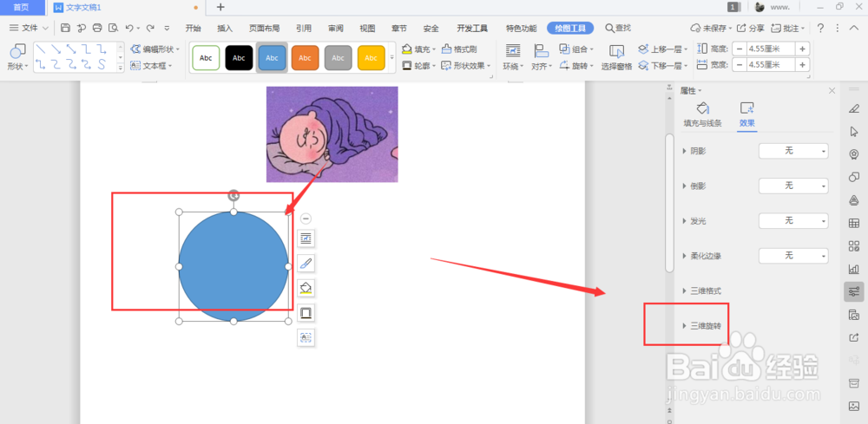The image size is (868, 424).
Task: Switch to the 页面布局 ribbon tab
Action: [x=264, y=29]
